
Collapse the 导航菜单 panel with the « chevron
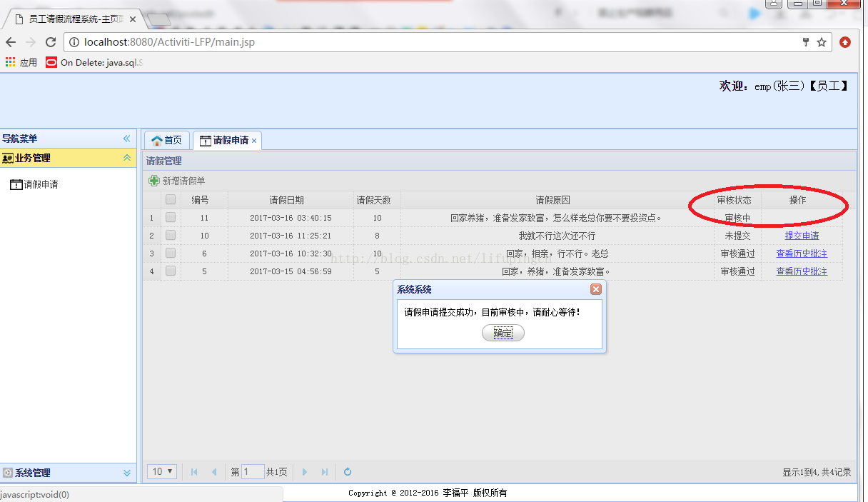tap(127, 138)
